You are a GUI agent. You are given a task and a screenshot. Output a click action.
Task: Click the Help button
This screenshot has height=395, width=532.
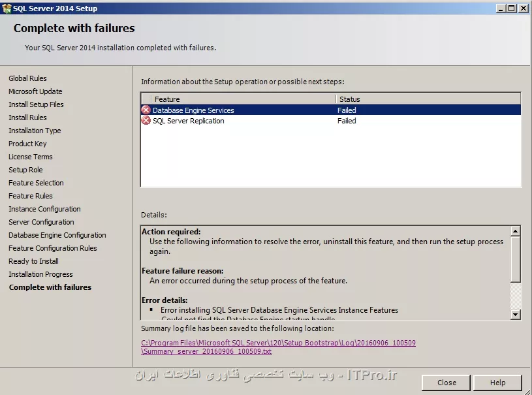click(497, 383)
